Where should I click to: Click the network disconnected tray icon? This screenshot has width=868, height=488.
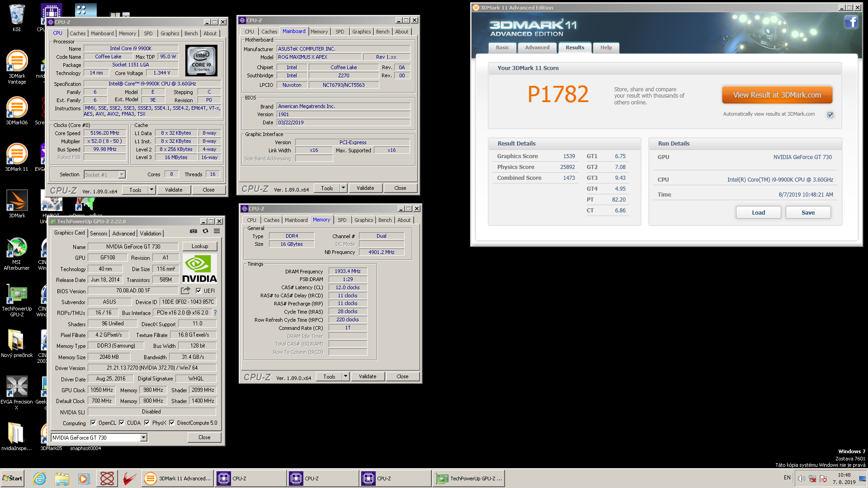pos(812,479)
